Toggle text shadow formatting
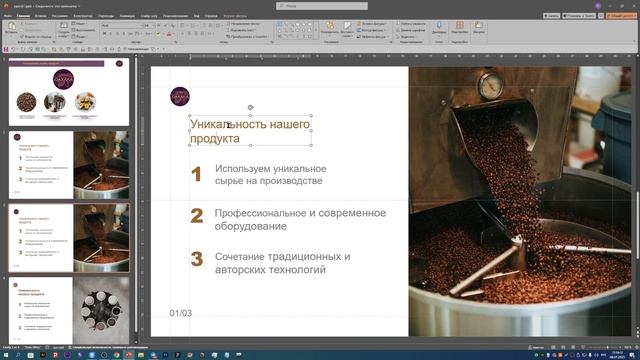640x360 pixels. tap(124, 33)
